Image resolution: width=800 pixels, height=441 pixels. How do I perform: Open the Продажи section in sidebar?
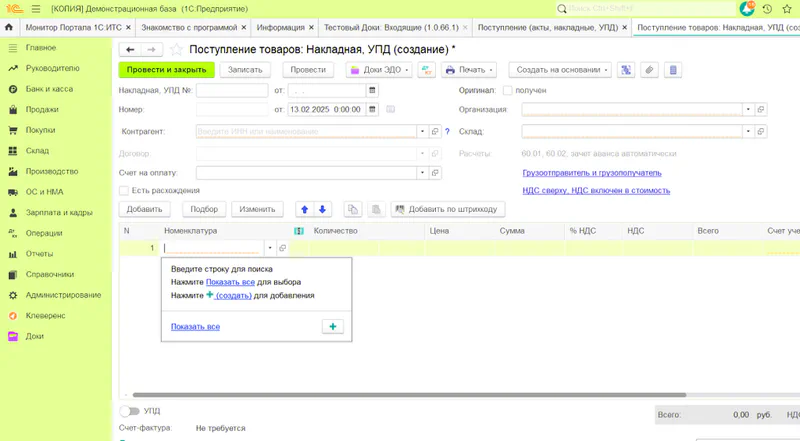click(41, 110)
